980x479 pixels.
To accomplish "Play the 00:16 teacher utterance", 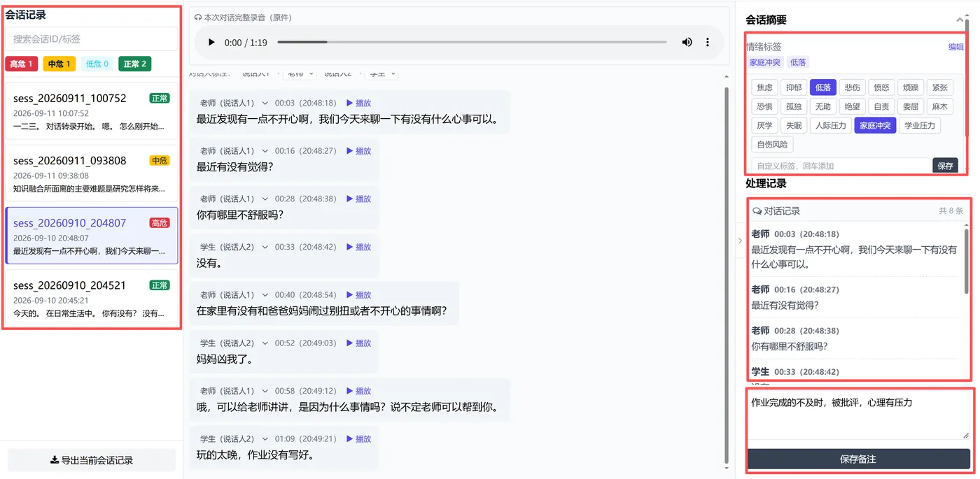I will (359, 151).
